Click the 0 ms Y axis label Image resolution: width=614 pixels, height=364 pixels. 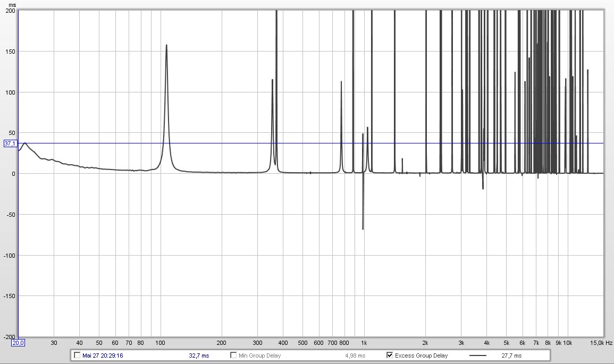tap(14, 174)
